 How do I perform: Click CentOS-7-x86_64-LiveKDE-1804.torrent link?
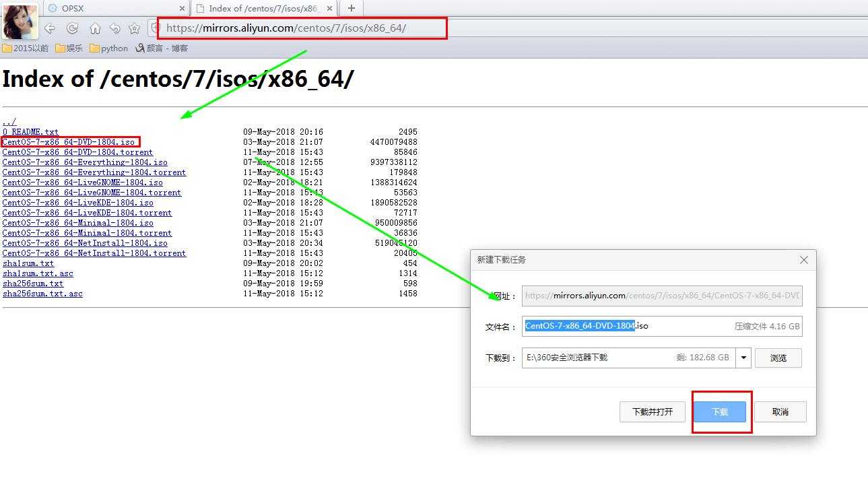pos(87,213)
